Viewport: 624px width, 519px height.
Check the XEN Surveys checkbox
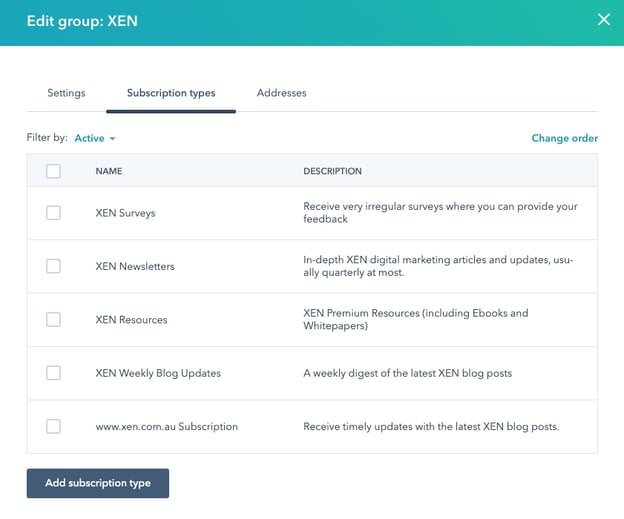tap(53, 213)
